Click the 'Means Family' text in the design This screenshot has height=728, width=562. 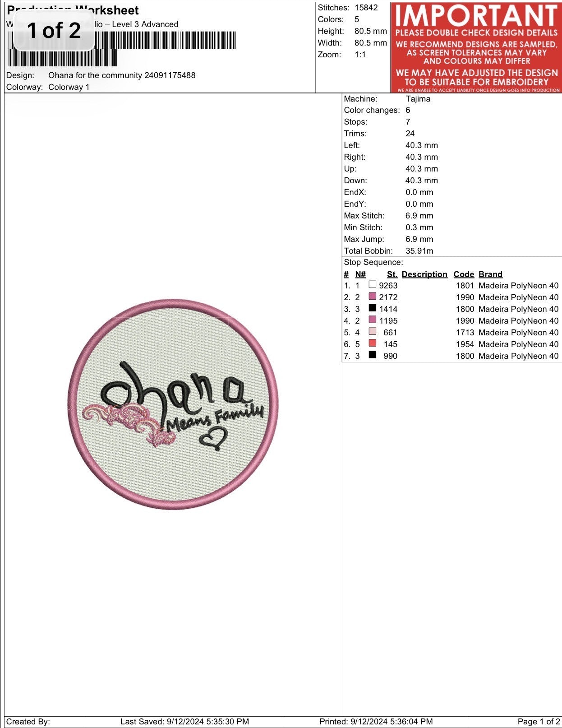[214, 418]
